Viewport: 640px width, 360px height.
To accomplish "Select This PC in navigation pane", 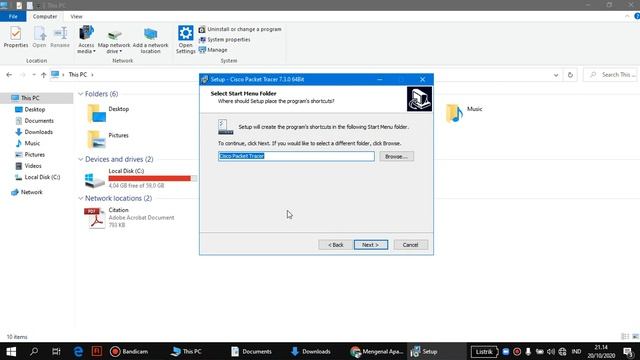I will click(30, 98).
